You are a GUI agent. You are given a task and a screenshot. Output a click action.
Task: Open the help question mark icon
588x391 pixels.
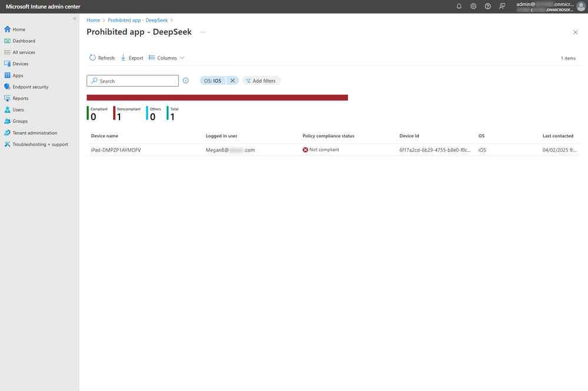coord(487,6)
